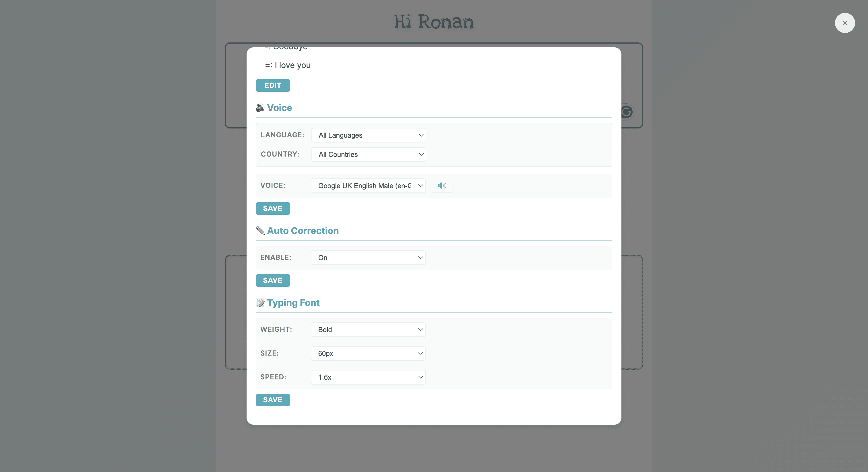Viewport: 868px width, 472px height.
Task: Click the speaker icon beside Voice heading
Action: click(260, 108)
